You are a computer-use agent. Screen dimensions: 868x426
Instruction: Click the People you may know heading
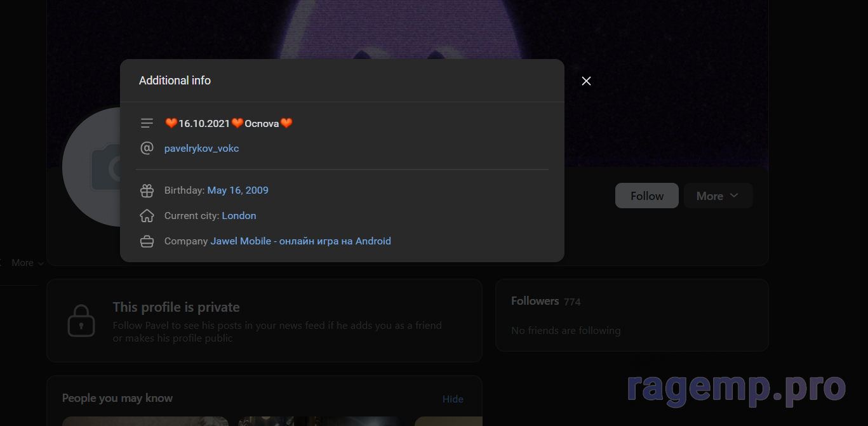[117, 398]
